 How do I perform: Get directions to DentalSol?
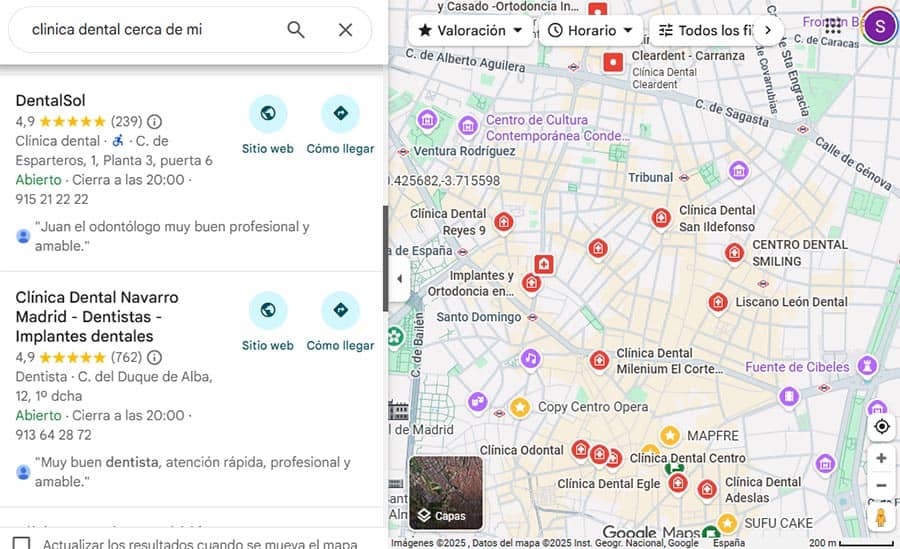(340, 114)
